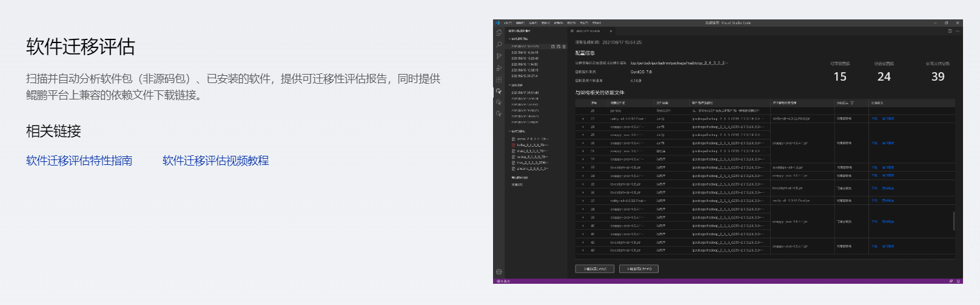Open the Extensions icon in activity bar
This screenshot has width=980, height=305.
click(x=498, y=79)
